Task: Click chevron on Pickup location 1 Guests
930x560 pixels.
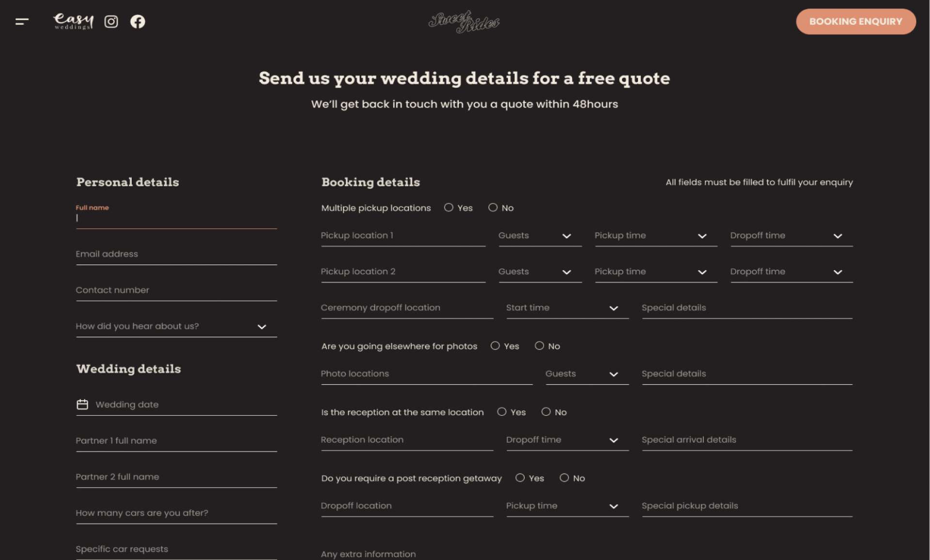Action: (x=566, y=236)
